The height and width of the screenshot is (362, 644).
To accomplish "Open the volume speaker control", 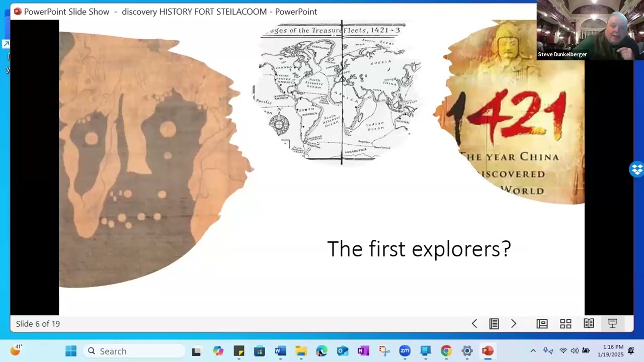I will (575, 351).
